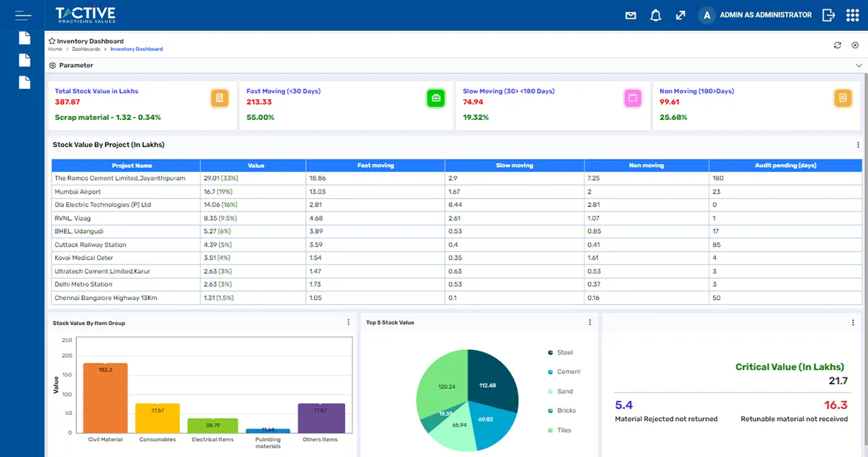
Task: Click the admin avatar circle
Action: [706, 15]
